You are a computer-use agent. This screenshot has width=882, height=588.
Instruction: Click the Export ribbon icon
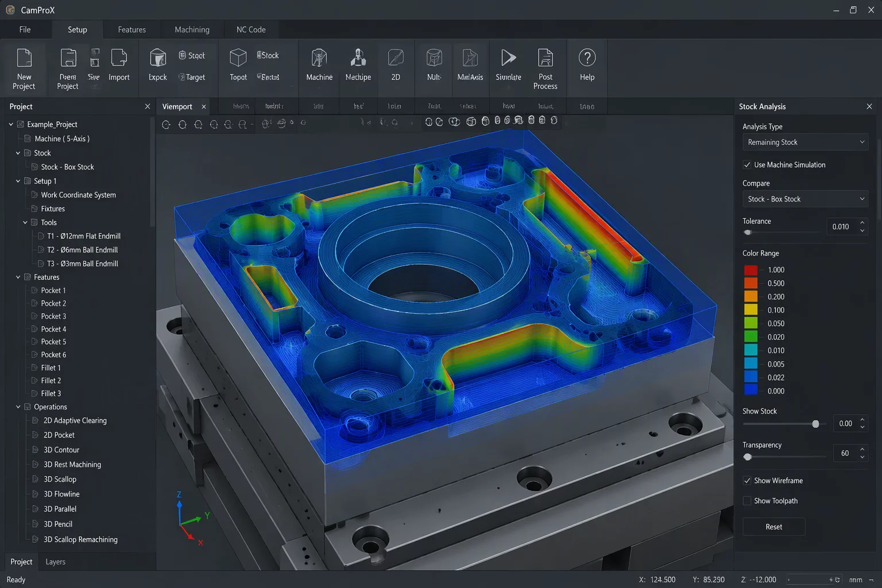[158, 58]
